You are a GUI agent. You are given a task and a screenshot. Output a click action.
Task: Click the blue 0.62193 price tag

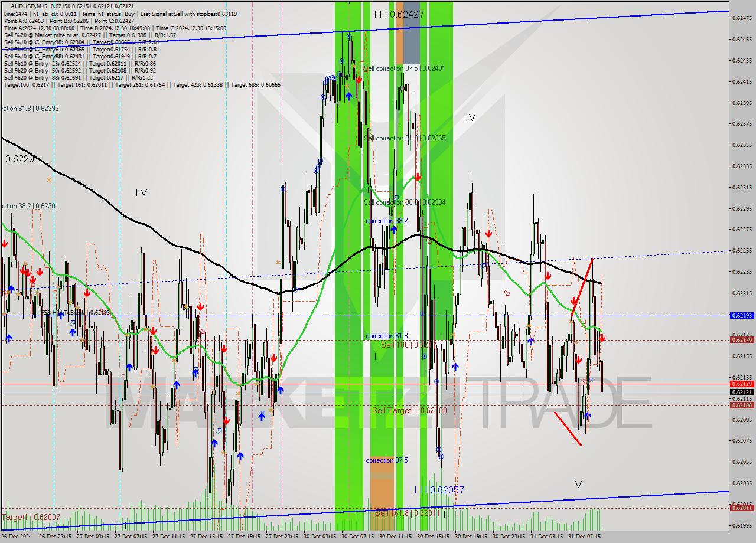pyautogui.click(x=742, y=316)
